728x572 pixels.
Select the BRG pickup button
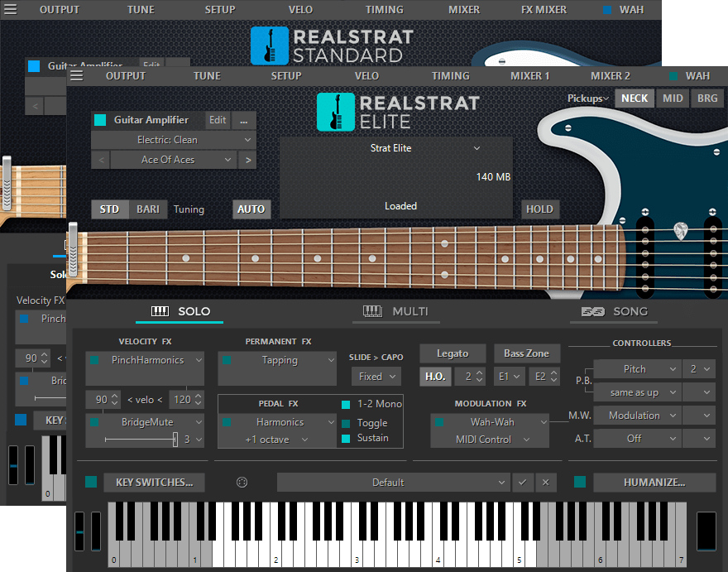pos(707,98)
